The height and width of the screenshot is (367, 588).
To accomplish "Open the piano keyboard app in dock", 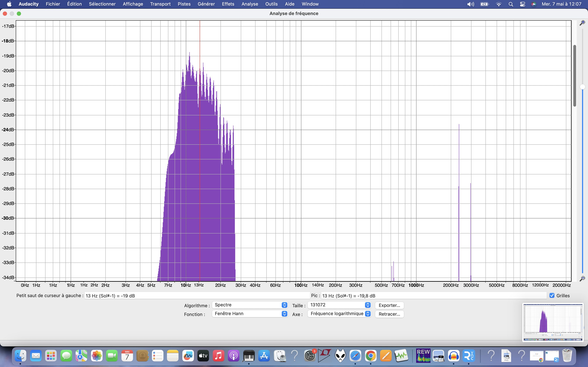I will tap(248, 356).
